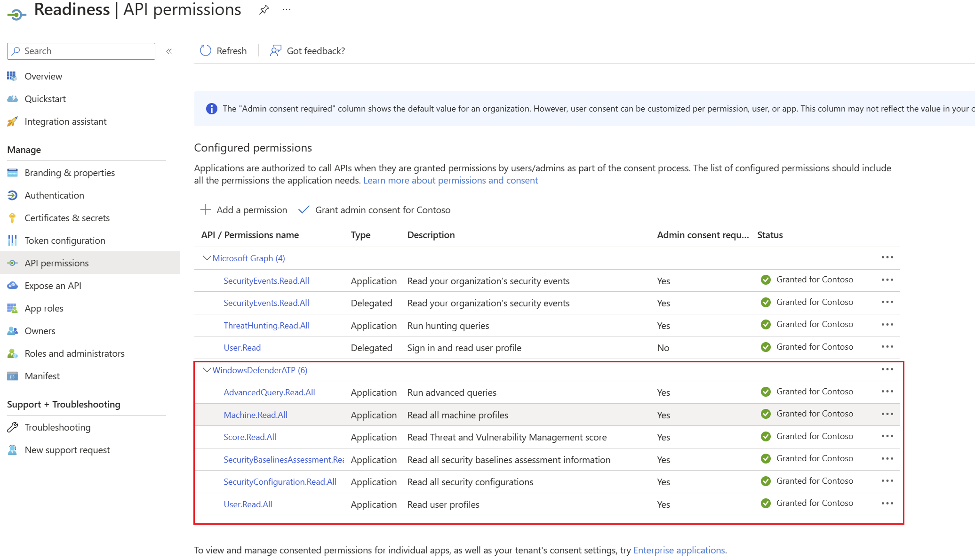975x560 pixels.
Task: Click the Manifest document icon
Action: tap(13, 376)
